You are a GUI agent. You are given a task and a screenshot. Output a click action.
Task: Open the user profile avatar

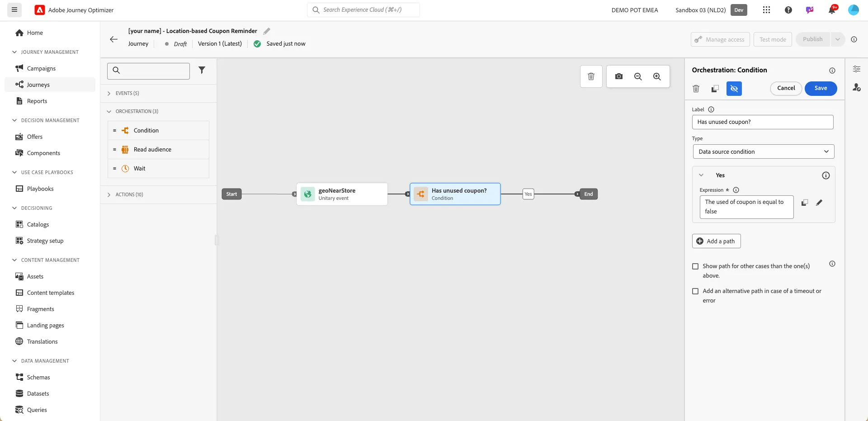click(854, 10)
